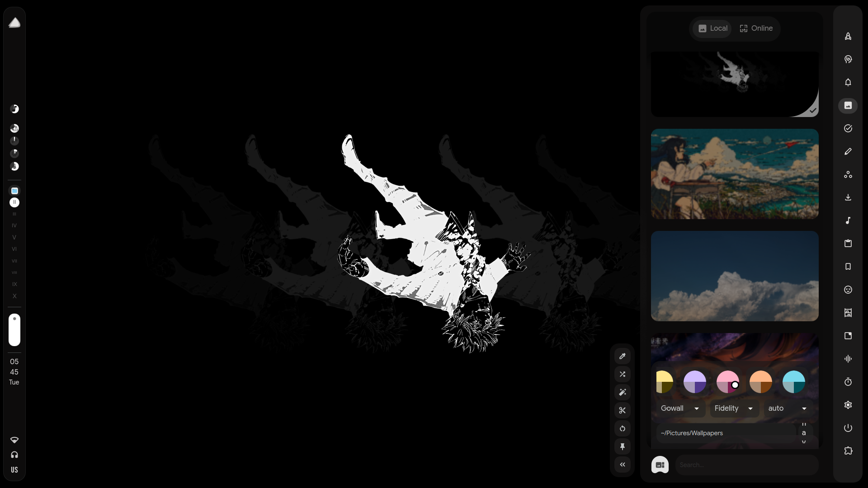This screenshot has width=868, height=488.
Task: Toggle the pin panel button
Action: coord(623,446)
